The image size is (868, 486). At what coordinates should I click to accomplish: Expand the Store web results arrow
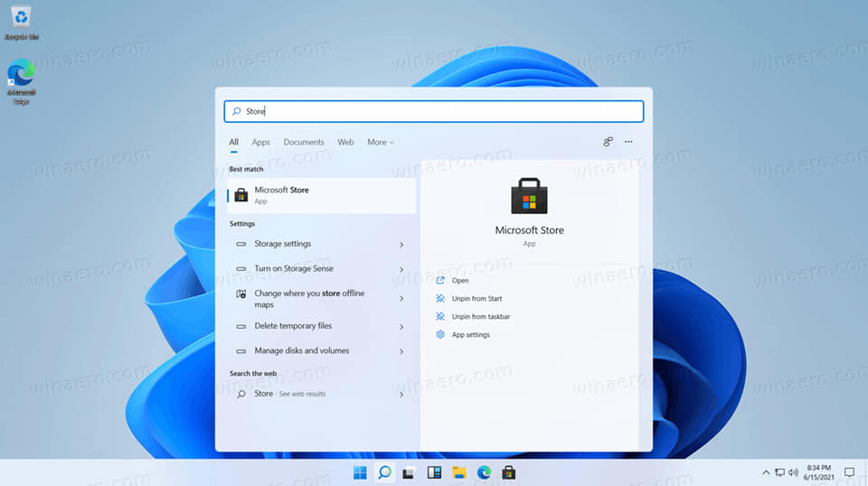coord(401,395)
